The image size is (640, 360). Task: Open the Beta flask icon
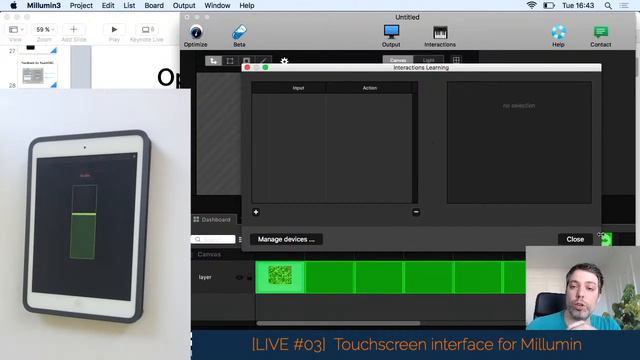(x=239, y=35)
